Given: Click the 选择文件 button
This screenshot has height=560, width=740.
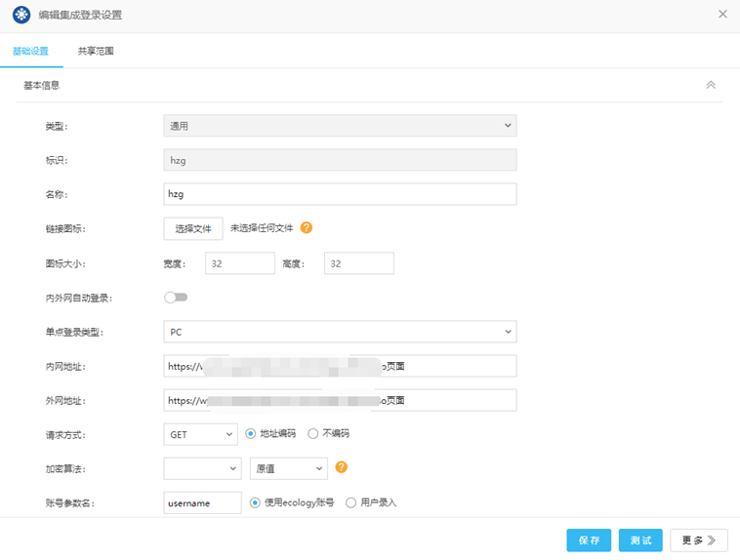Looking at the screenshot, I should 193,229.
